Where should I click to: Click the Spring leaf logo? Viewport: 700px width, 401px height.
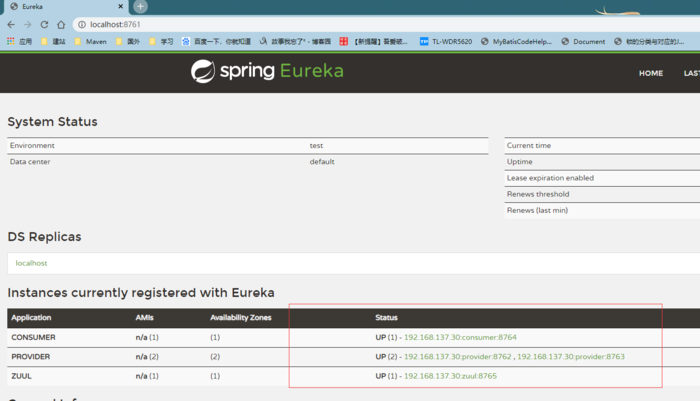(x=203, y=71)
